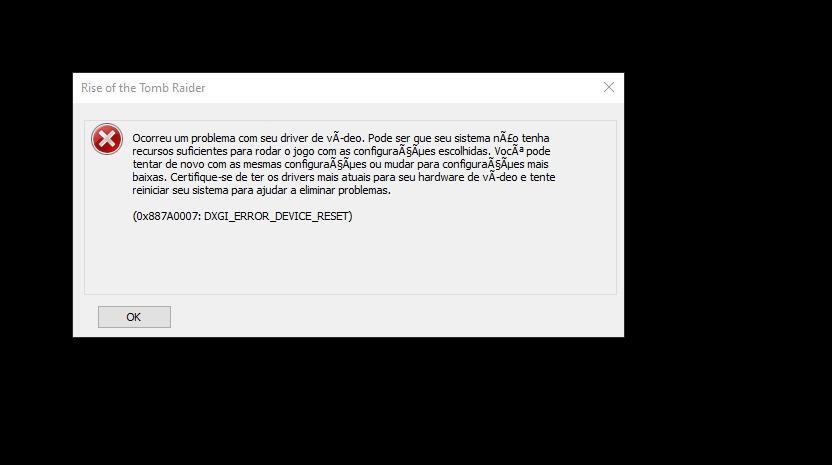The height and width of the screenshot is (465, 832).
Task: Click the word jogo in the message
Action: (x=304, y=152)
